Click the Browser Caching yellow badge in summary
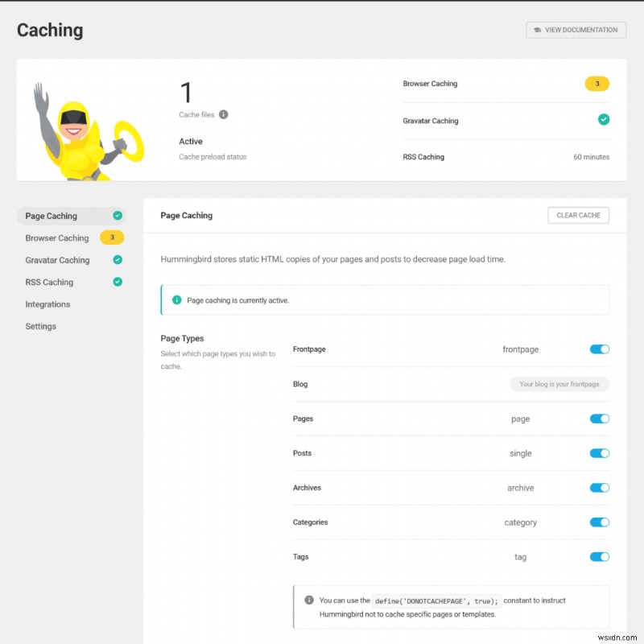644x644 pixels. coord(597,84)
